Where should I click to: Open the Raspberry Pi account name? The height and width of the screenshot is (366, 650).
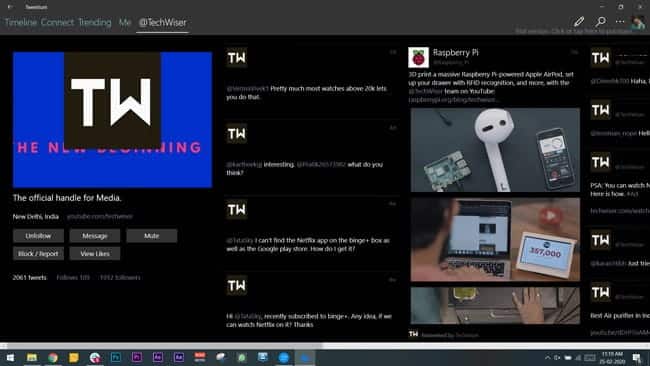[456, 52]
